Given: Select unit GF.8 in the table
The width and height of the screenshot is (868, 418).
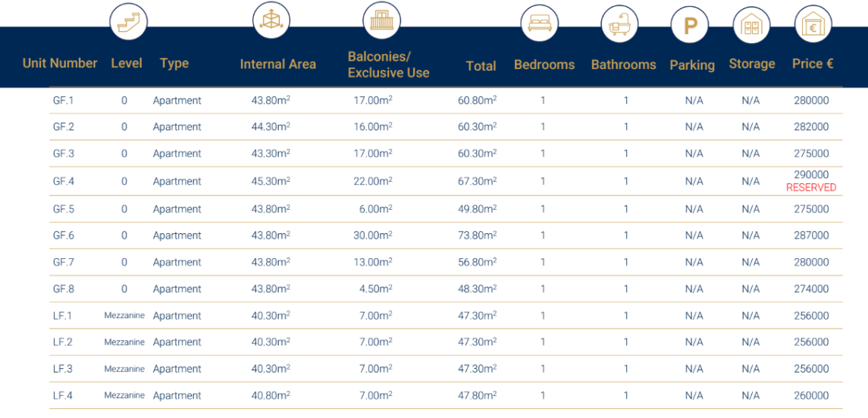Looking at the screenshot, I should [64, 289].
